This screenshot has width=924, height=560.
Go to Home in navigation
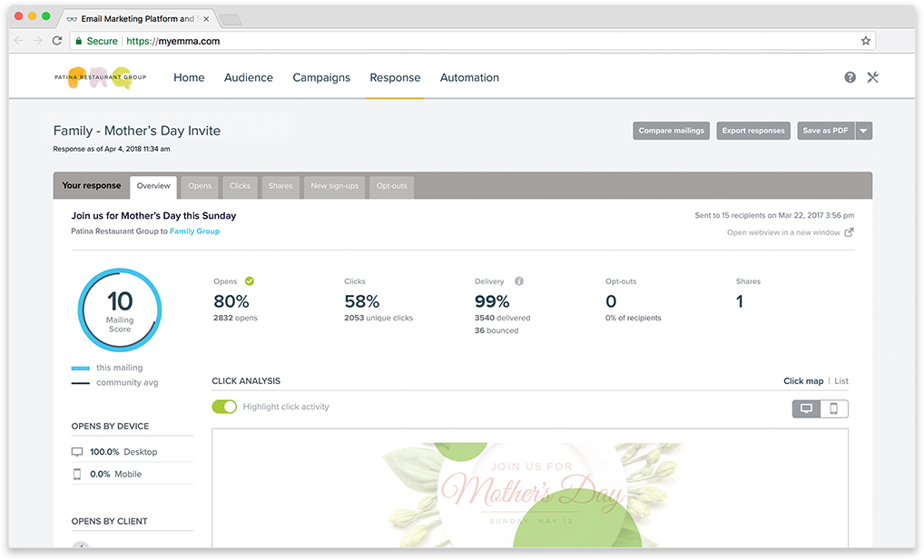(x=189, y=77)
